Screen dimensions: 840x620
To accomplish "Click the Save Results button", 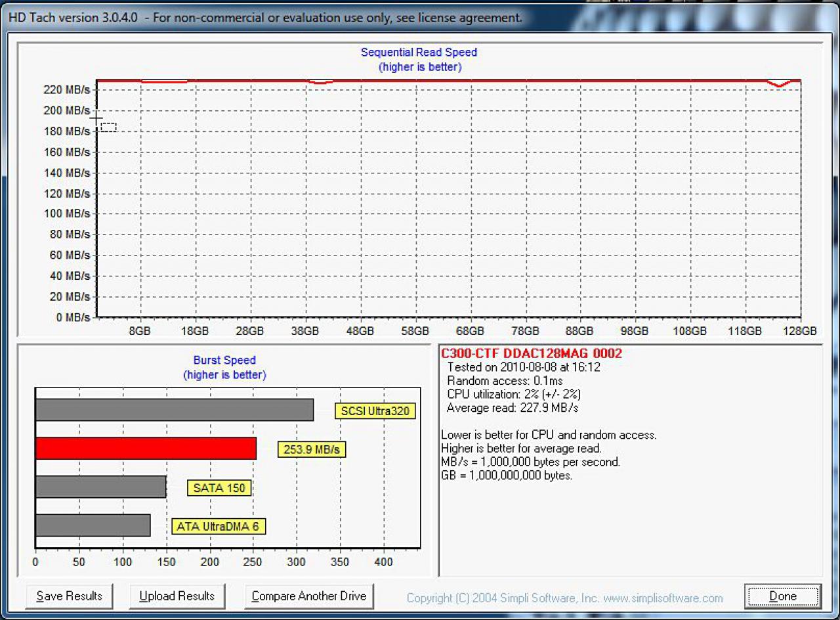I will pos(69,596).
